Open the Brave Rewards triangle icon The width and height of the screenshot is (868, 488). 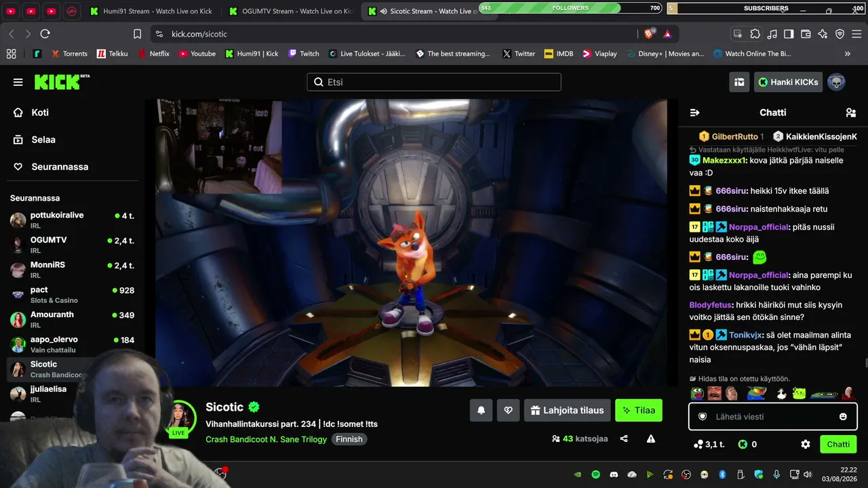coord(667,34)
